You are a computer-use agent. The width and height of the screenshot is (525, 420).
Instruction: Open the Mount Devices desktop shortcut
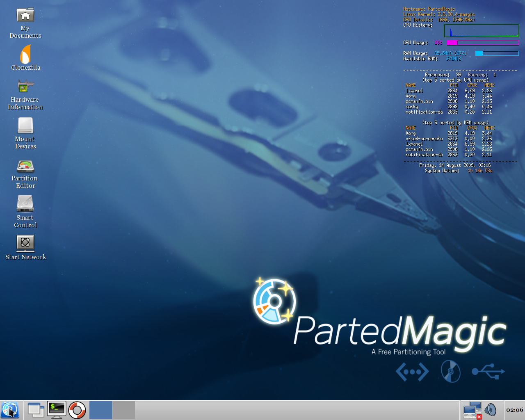point(25,133)
